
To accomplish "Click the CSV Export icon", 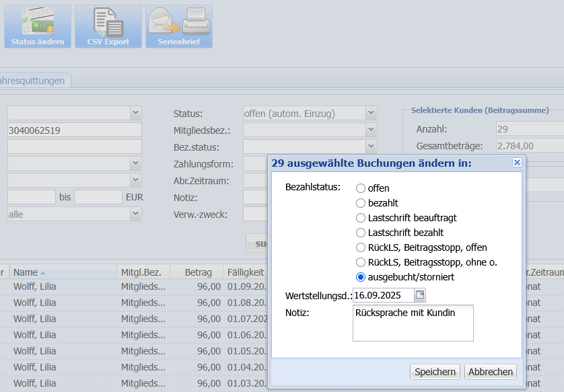I will click(108, 26).
